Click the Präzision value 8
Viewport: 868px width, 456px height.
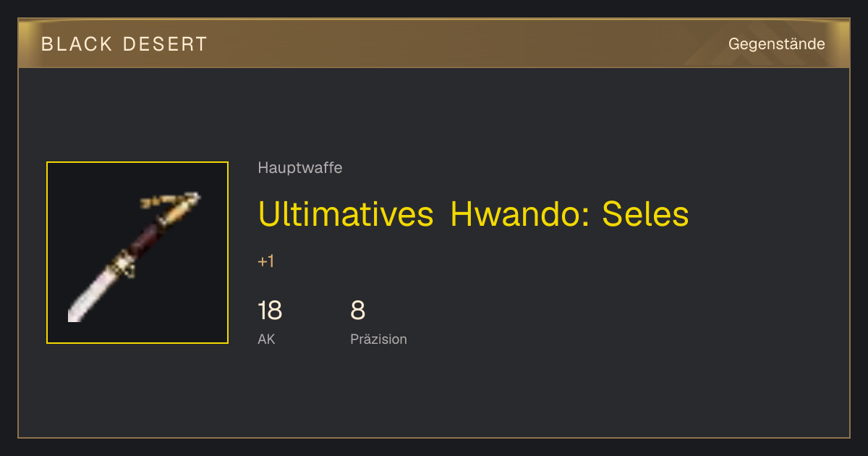[358, 311]
